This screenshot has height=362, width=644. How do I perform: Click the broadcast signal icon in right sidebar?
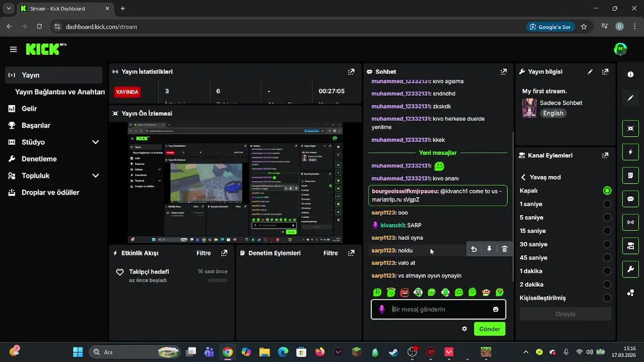pyautogui.click(x=630, y=222)
